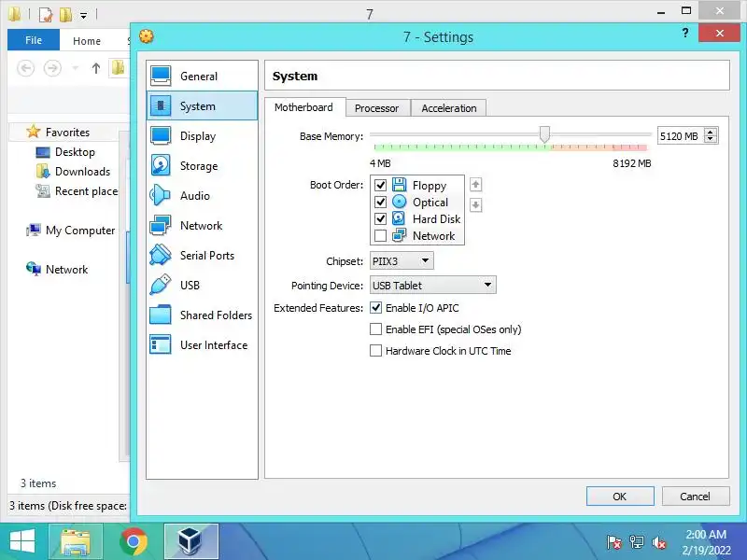Switch to the Acceleration tab
Viewport: 747px width, 560px height.
coord(449,108)
